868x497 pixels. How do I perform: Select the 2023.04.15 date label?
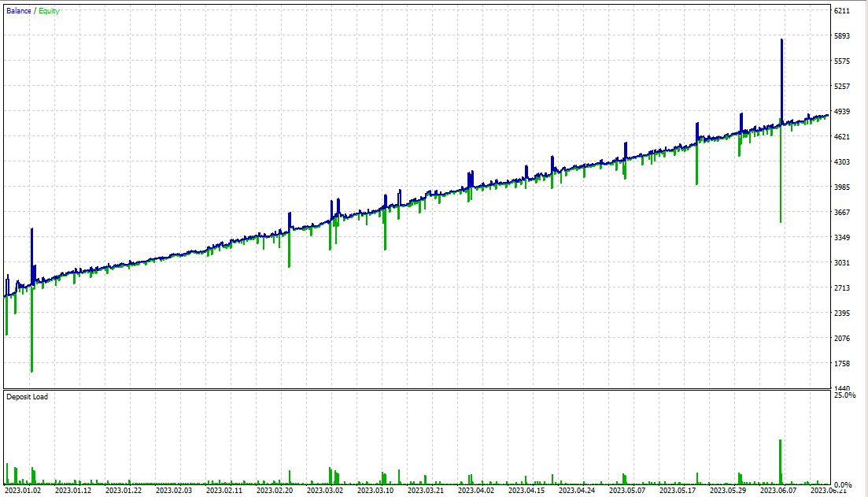pos(526,491)
